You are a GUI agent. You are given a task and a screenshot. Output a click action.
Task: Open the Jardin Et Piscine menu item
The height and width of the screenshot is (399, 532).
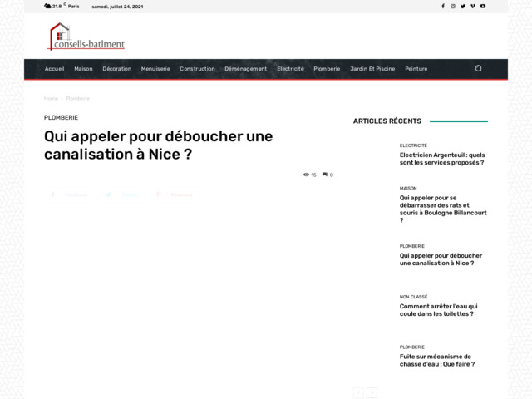tap(372, 69)
